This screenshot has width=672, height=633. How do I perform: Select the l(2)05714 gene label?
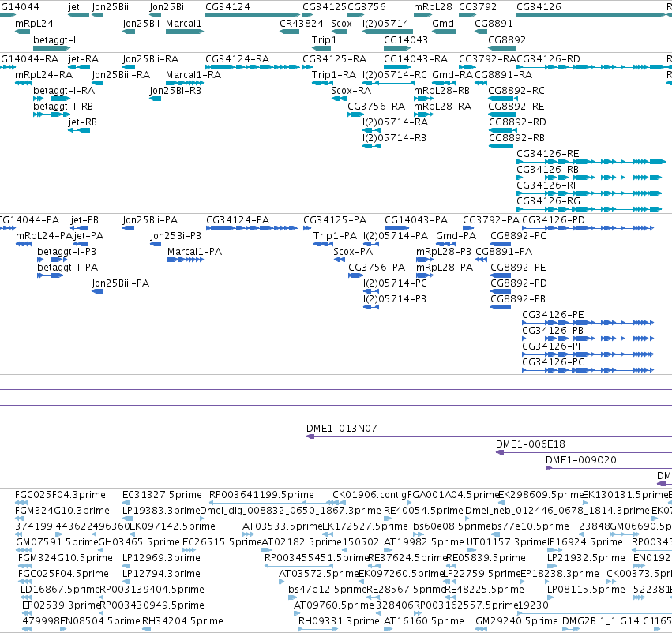pyautogui.click(x=385, y=23)
